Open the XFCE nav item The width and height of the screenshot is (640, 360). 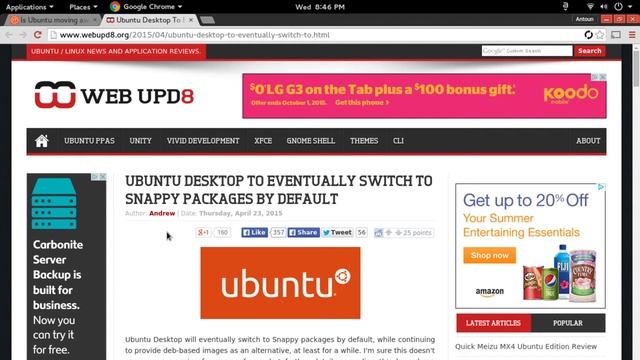263,141
